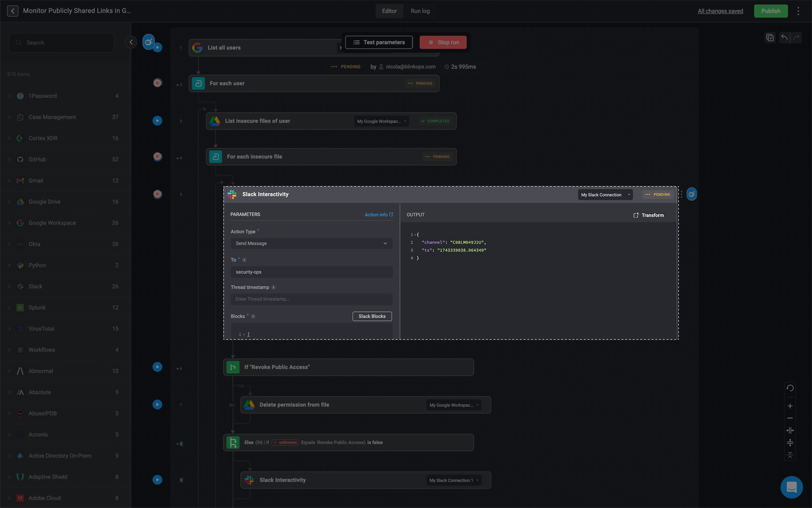This screenshot has height=508, width=812.
Task: Run the If Revoke Public Access step
Action: (x=158, y=367)
